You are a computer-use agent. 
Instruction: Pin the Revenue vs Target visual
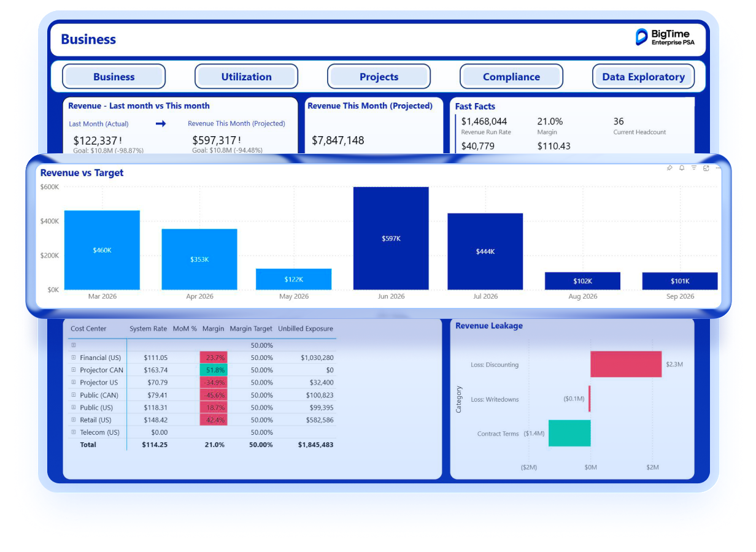click(x=669, y=168)
